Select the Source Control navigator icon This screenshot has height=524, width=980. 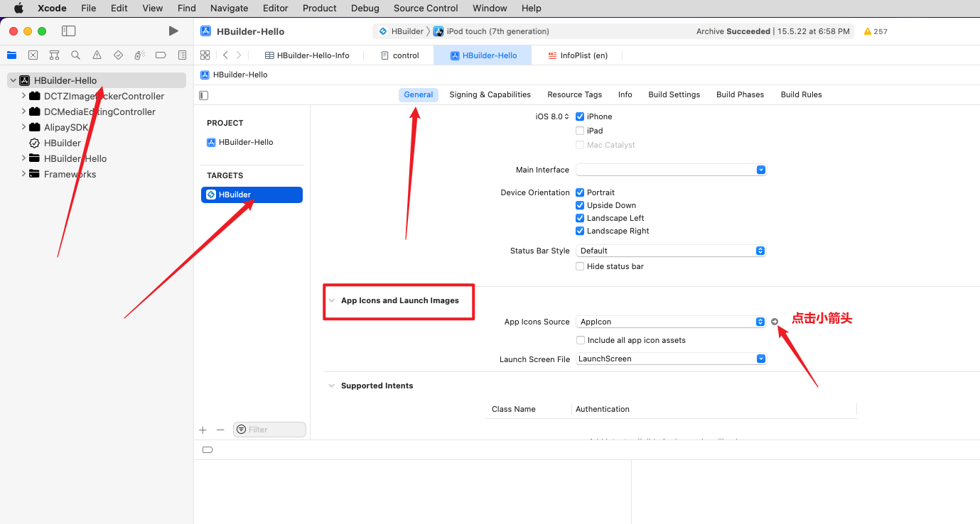coord(33,55)
